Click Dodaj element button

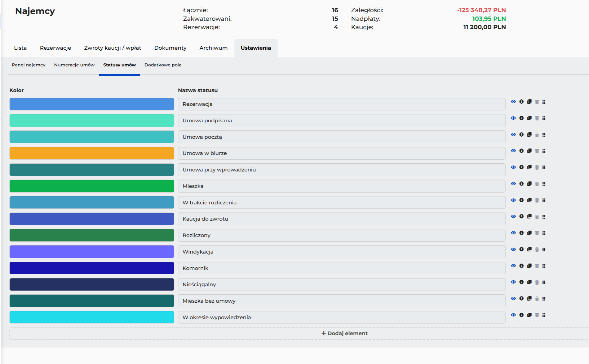point(344,333)
